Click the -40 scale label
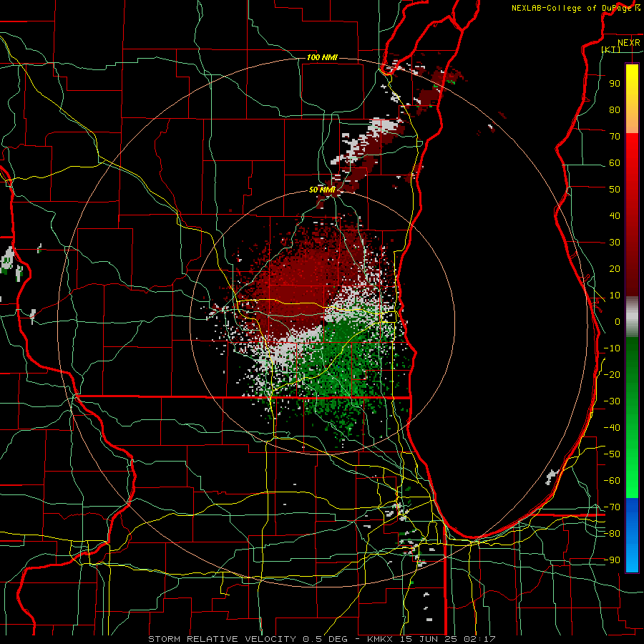 612,428
